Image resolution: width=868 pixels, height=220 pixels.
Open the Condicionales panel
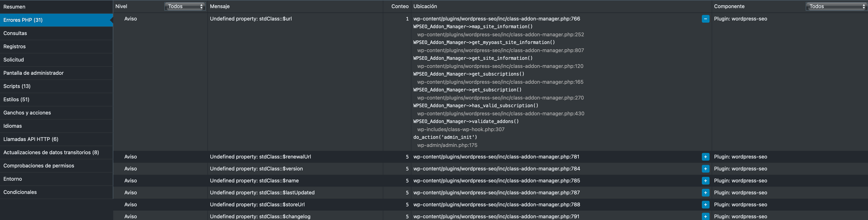[56, 192]
